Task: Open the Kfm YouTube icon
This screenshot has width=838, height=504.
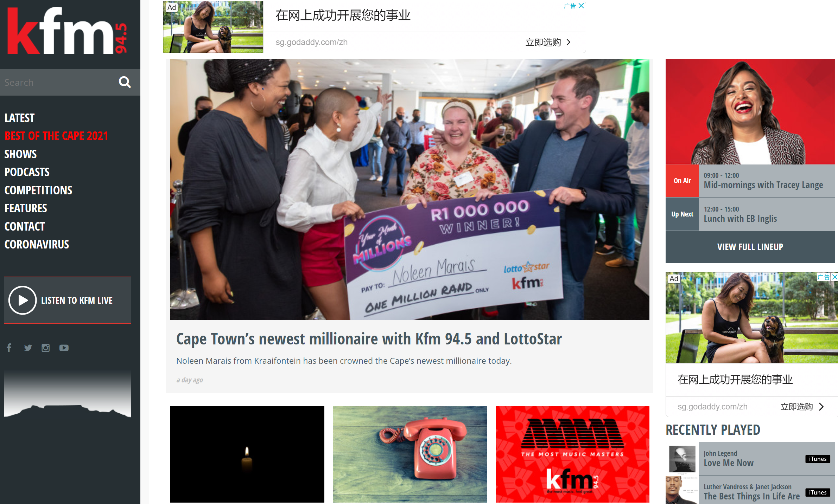Action: pos(64,348)
